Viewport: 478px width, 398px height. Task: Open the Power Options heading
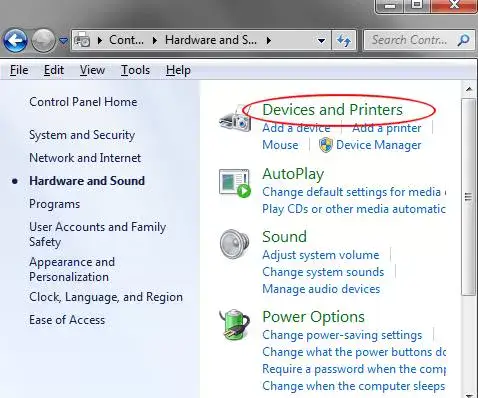pos(313,317)
